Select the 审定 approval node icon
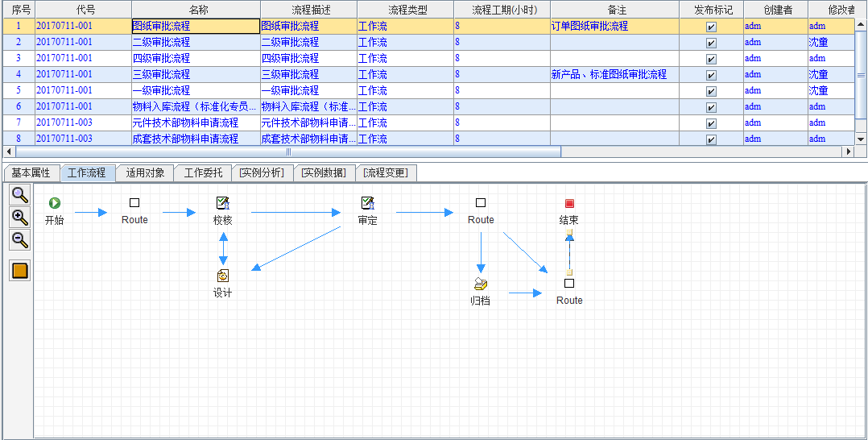The image size is (868, 440). (367, 203)
